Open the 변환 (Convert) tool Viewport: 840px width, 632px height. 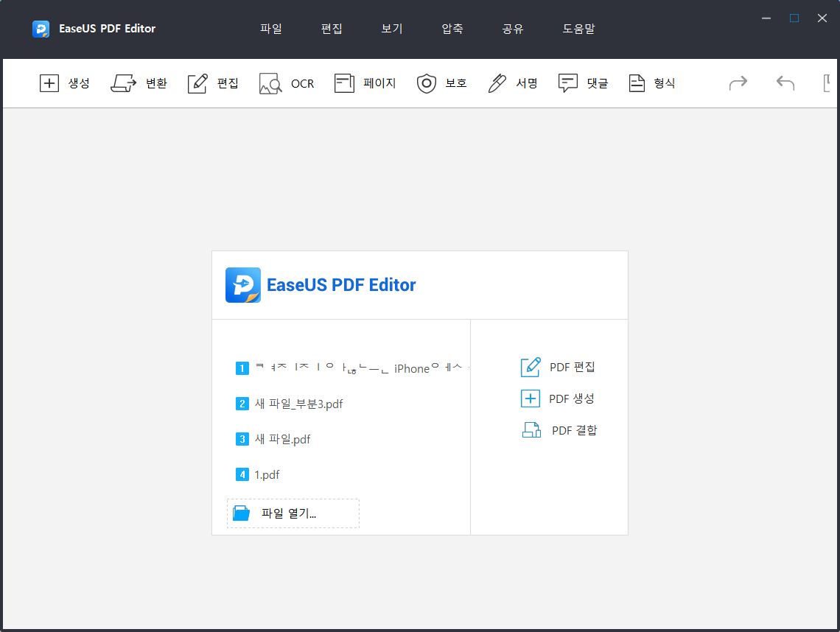point(139,83)
